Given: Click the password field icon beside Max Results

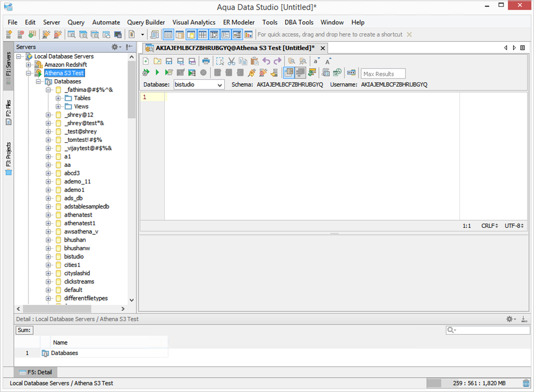Looking at the screenshot, I should pyautogui.click(x=351, y=72).
